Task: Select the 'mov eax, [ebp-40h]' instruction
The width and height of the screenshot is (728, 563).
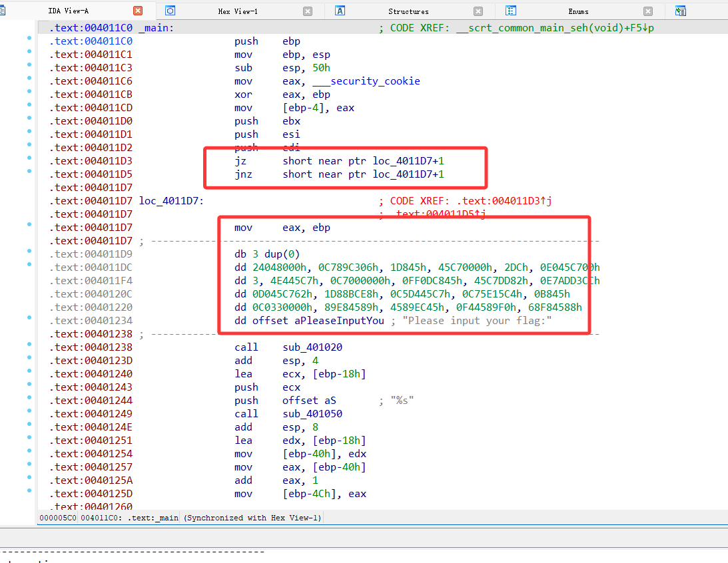Action: (x=300, y=467)
